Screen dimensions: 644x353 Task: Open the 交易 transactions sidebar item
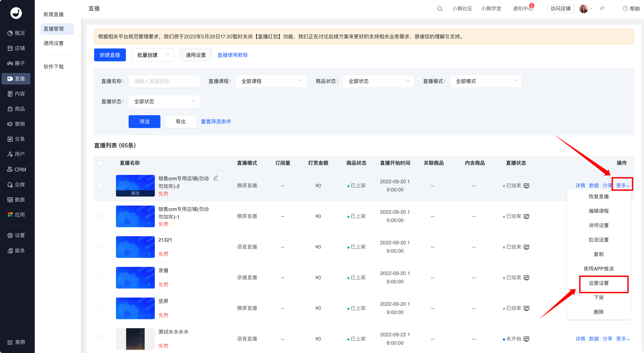tap(16, 139)
